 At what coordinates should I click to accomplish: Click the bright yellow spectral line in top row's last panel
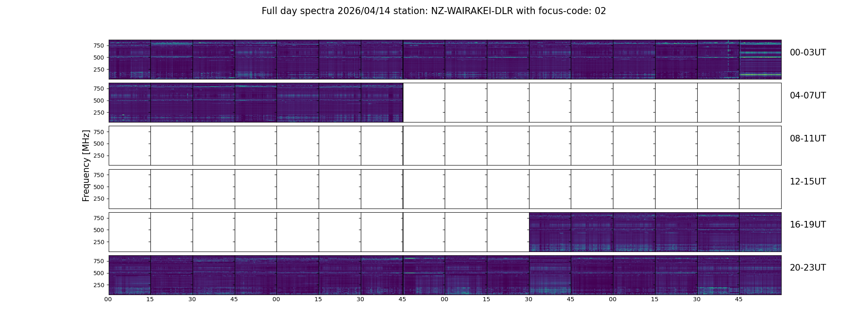tap(760, 75)
